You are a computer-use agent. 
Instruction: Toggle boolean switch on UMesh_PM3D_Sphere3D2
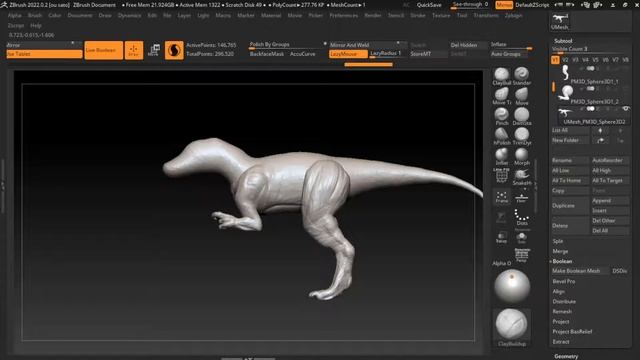pos(590,109)
